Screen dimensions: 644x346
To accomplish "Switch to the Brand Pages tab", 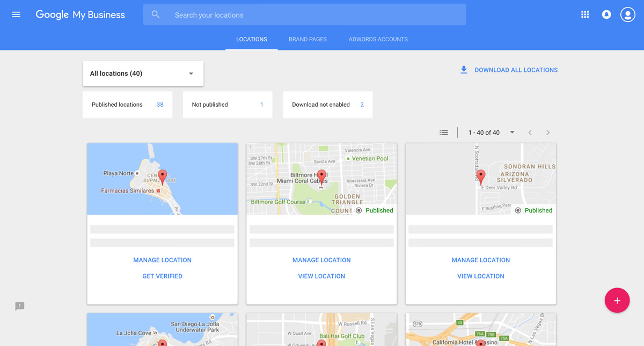I will pos(308,39).
